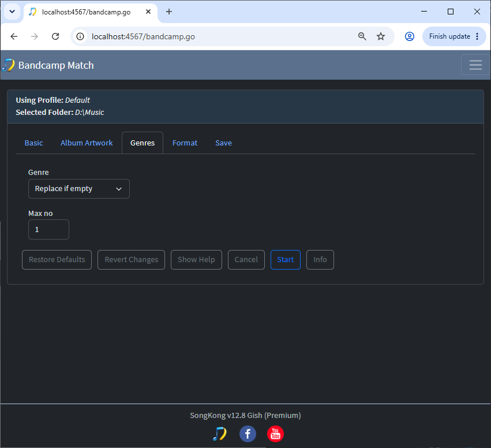Image resolution: width=491 pixels, height=448 pixels.
Task: Open the Chrome three-dot menu
Action: tap(477, 36)
